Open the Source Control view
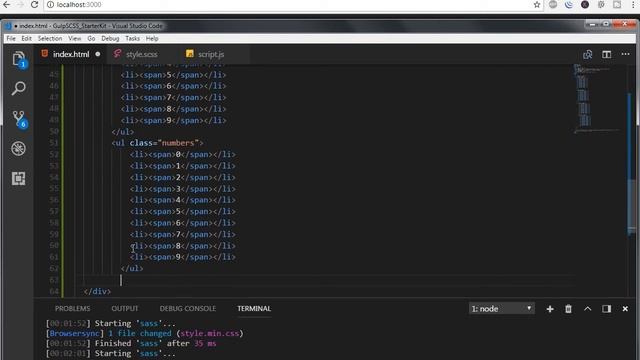This screenshot has width=640, height=360. click(19, 119)
